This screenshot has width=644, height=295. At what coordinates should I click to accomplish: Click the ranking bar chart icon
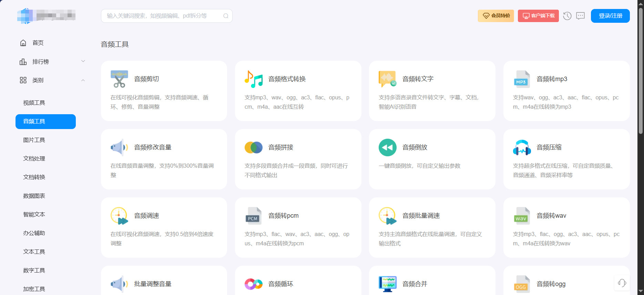pos(23,61)
